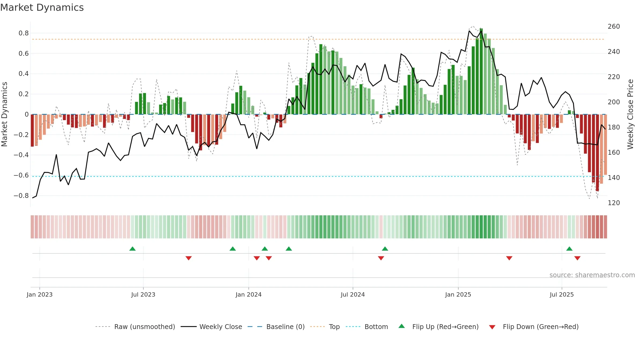
Task: Click the Jan 2024 axis label
Action: click(x=249, y=294)
